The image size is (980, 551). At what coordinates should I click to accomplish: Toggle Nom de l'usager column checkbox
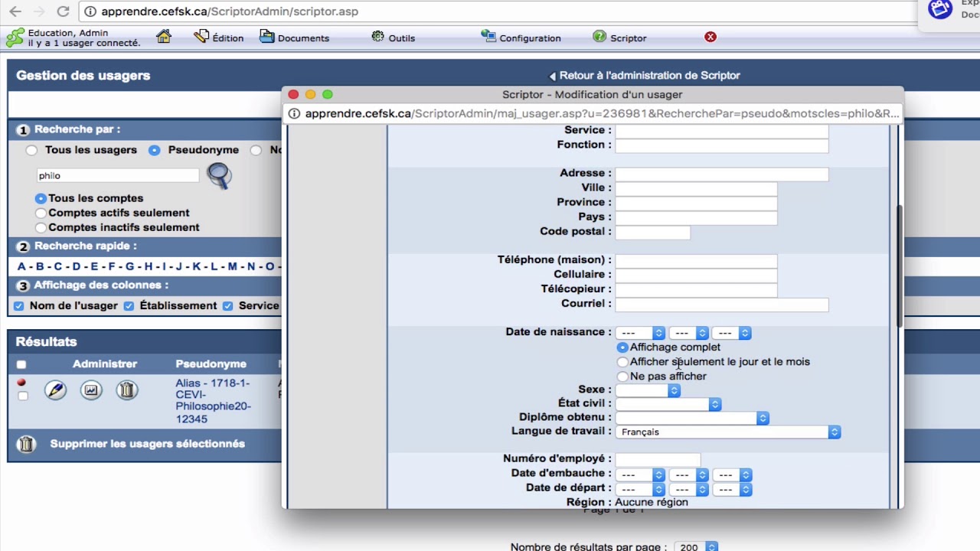(18, 306)
